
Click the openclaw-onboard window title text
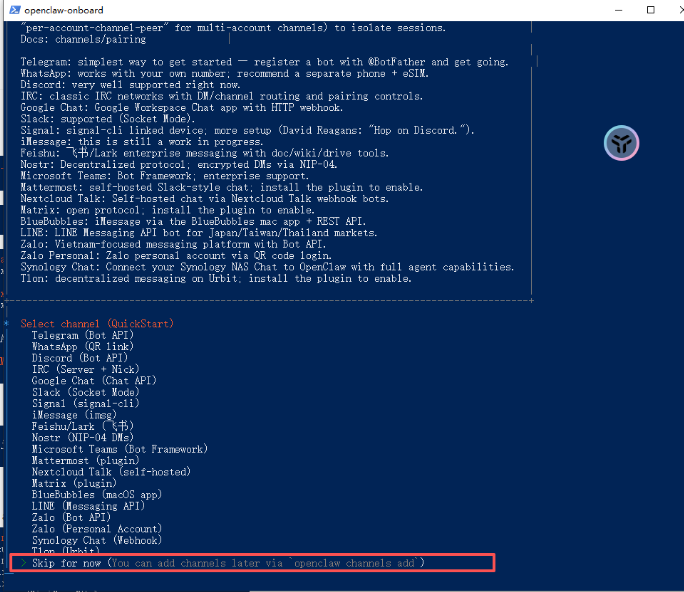[64, 10]
